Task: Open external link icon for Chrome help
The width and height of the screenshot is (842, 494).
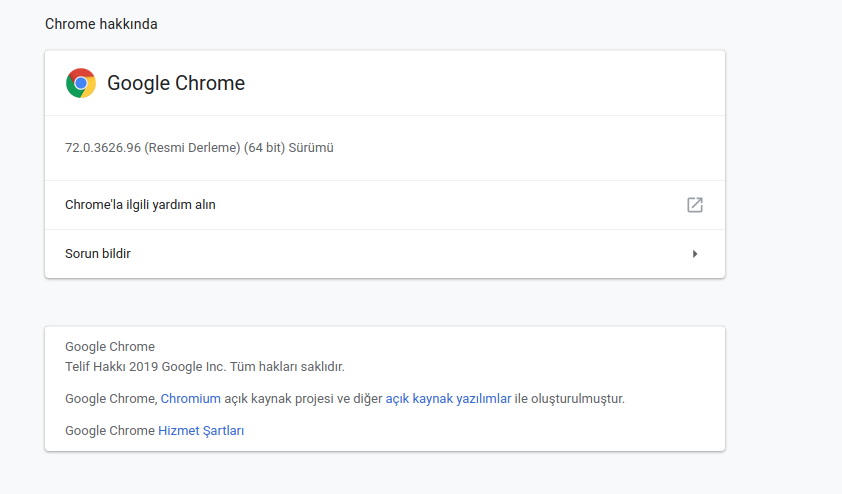Action: 695,205
